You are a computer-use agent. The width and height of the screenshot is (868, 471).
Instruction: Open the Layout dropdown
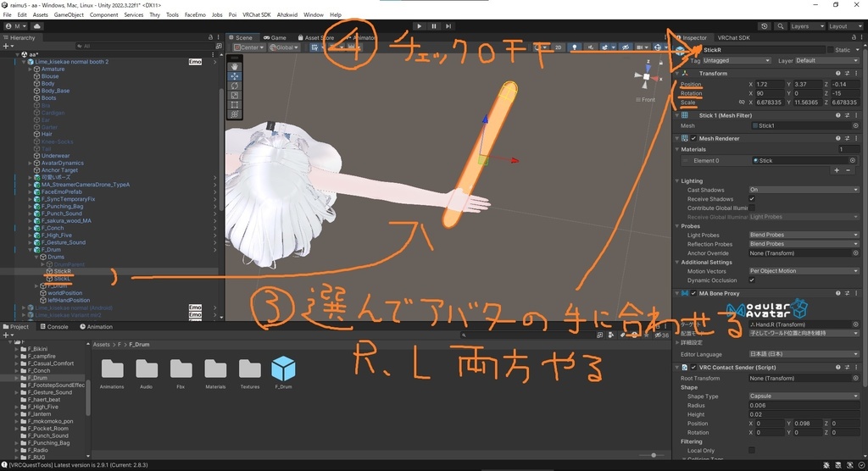(x=845, y=26)
